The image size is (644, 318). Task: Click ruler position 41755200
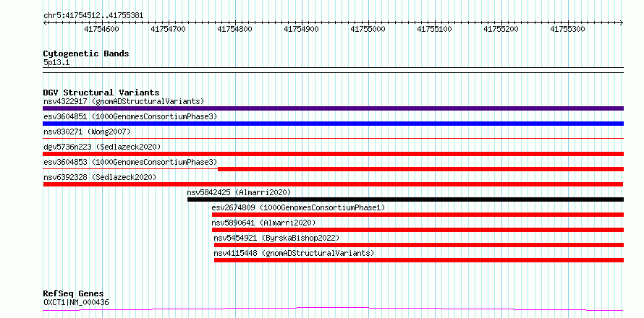tap(501, 29)
